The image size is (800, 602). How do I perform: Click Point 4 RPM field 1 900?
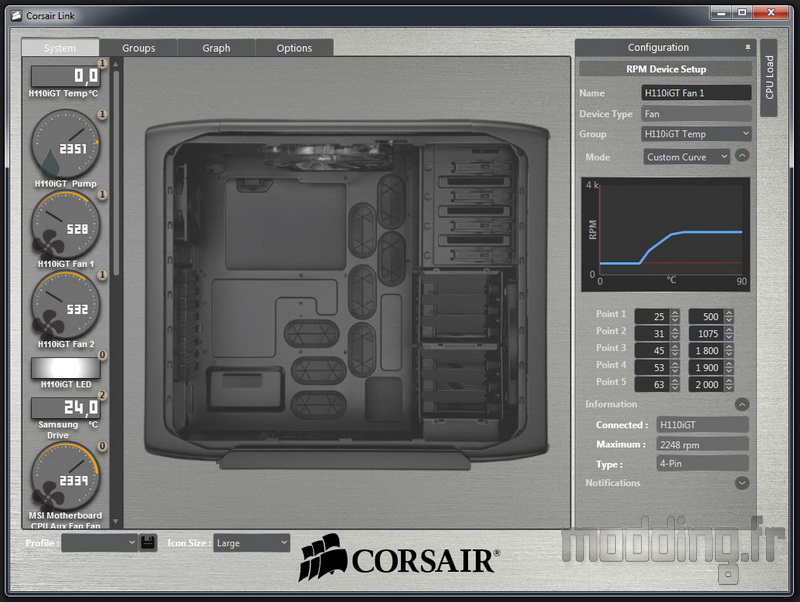707,367
